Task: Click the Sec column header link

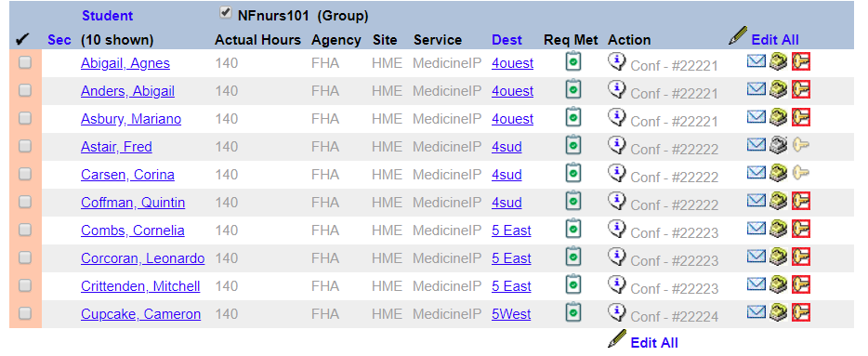Action: (59, 40)
